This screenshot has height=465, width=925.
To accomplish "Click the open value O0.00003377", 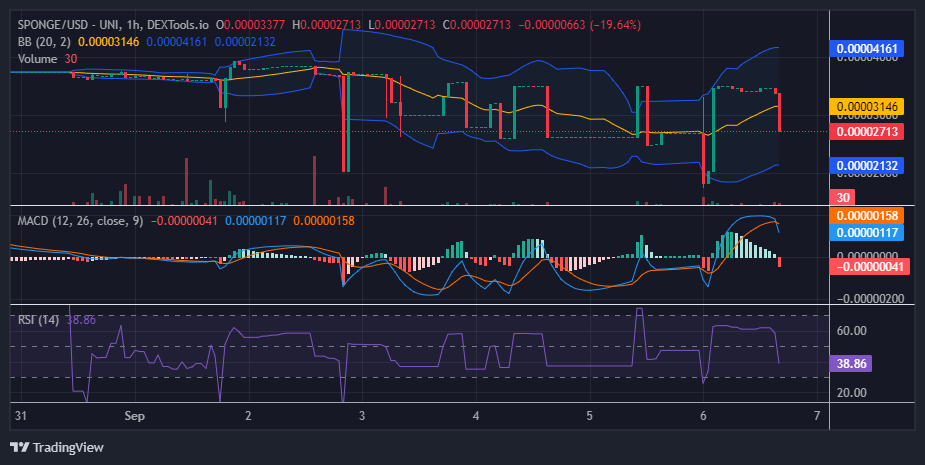I will (x=251, y=25).
